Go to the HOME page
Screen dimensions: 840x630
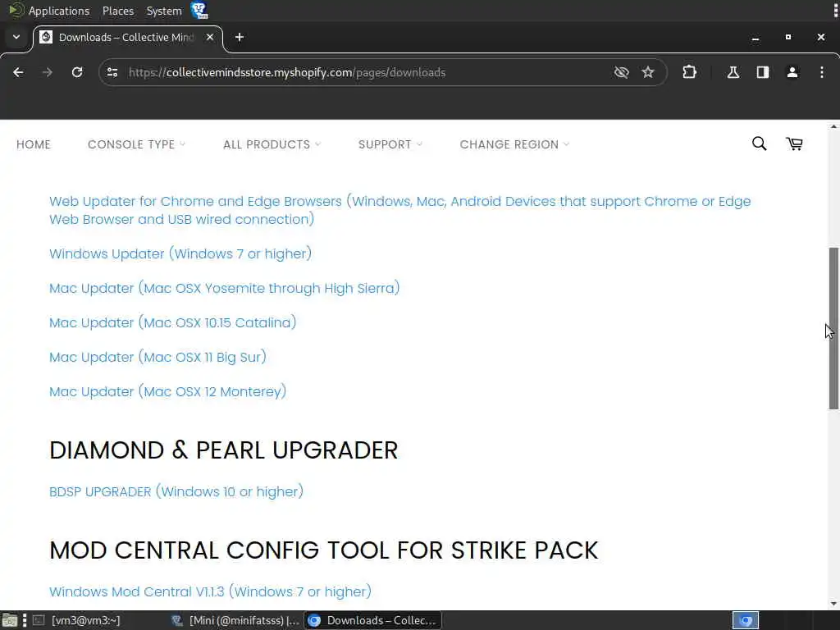pos(33,144)
